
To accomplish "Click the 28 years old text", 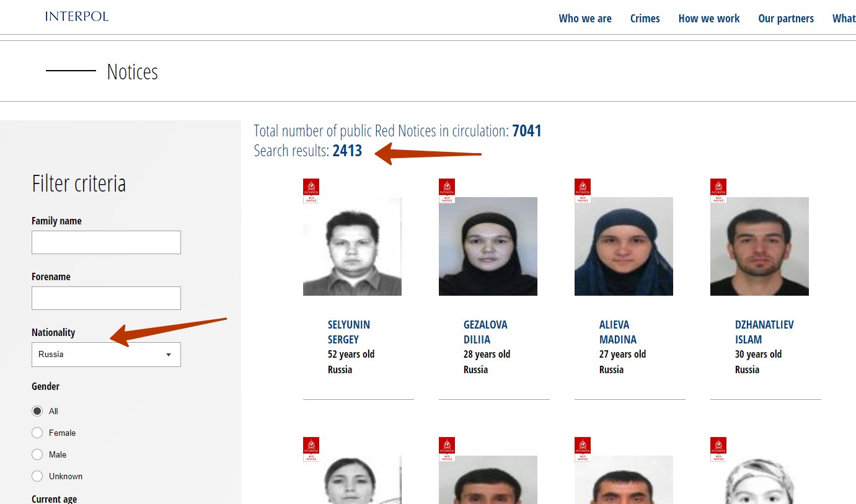I will [487, 355].
